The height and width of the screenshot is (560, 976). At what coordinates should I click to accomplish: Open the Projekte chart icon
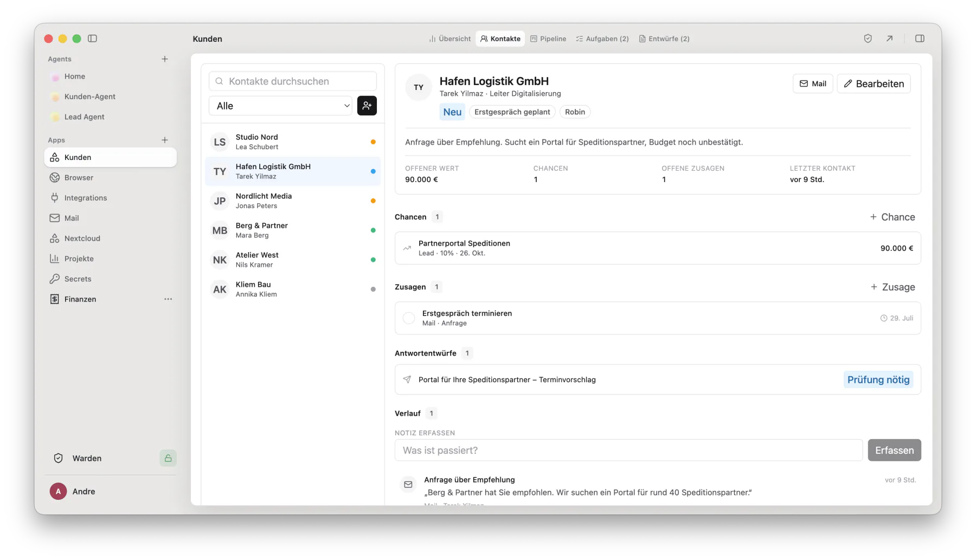(55, 259)
